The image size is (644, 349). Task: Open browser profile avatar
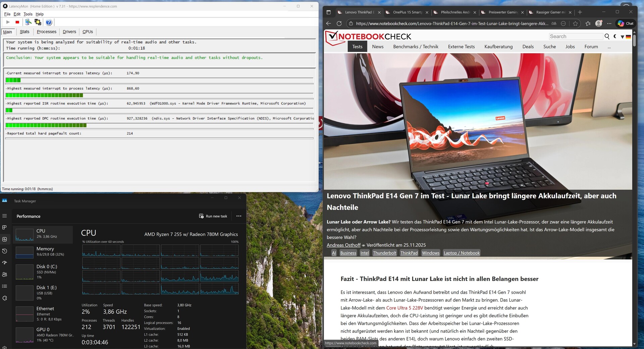(599, 23)
